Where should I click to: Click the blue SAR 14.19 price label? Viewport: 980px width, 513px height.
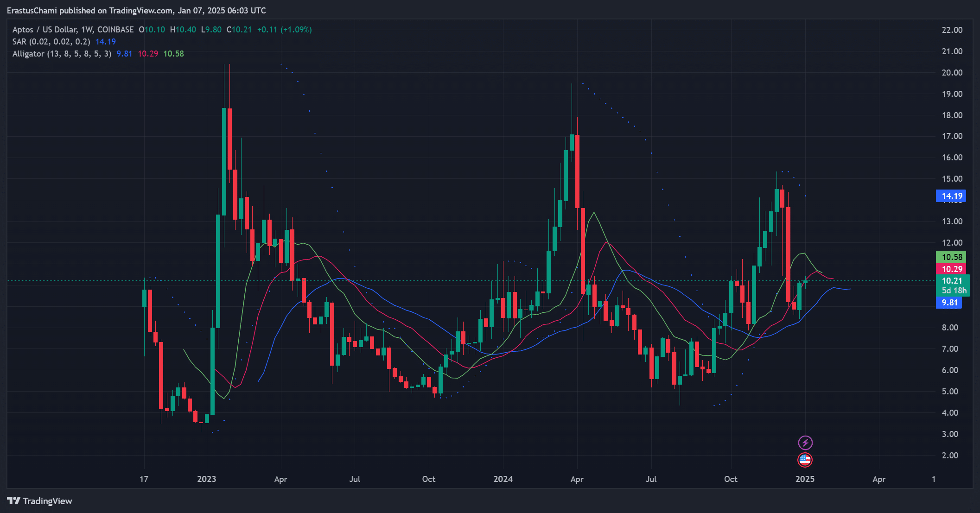tap(951, 196)
